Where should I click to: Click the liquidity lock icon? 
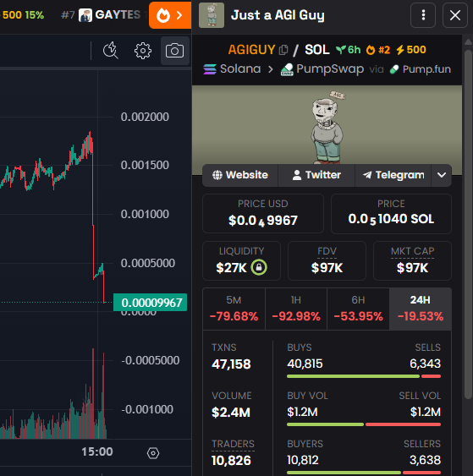(x=259, y=267)
